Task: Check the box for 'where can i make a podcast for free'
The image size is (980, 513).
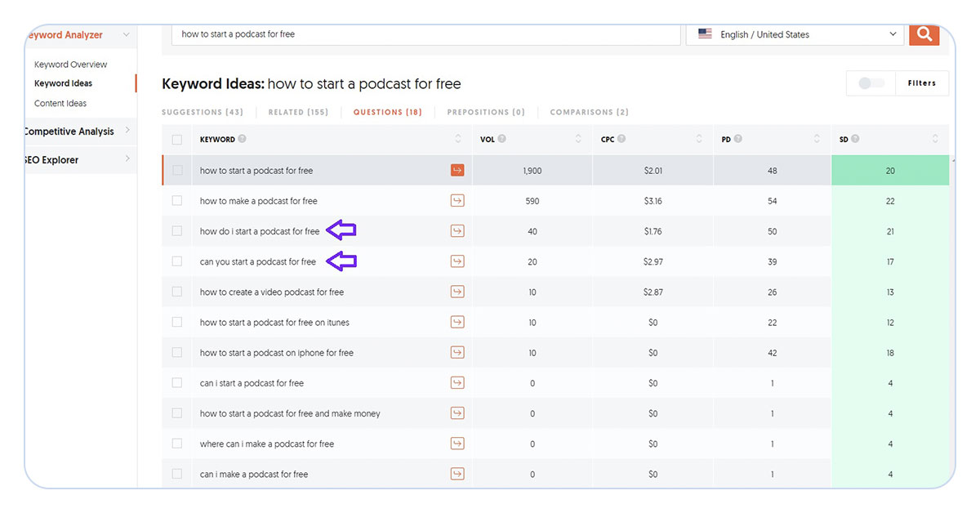Action: coord(177,444)
